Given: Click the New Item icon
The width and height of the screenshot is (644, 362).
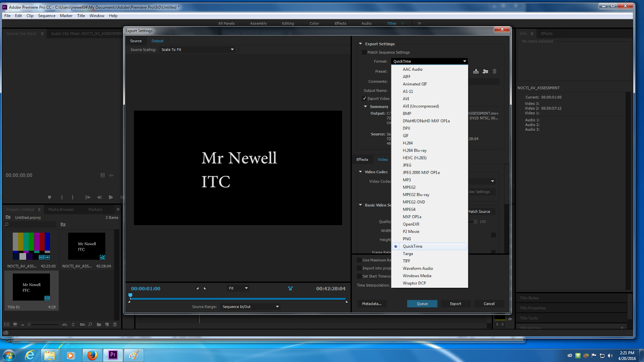Looking at the screenshot, I should (107, 324).
